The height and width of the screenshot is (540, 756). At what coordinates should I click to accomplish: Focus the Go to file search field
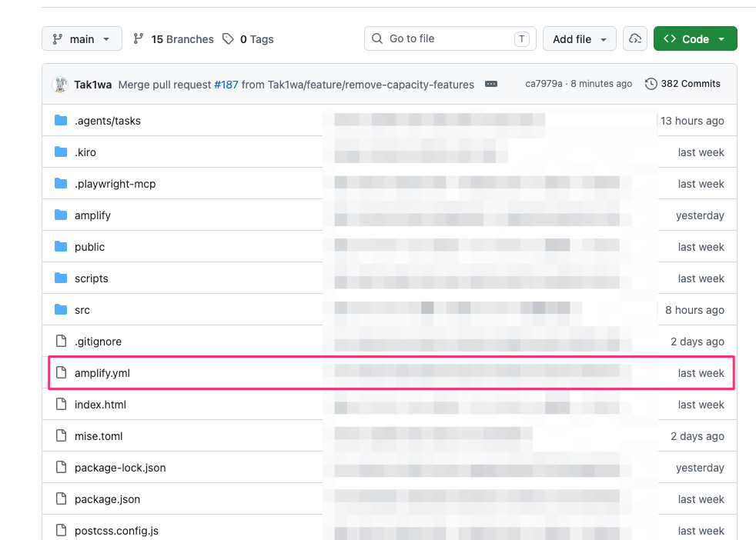pyautogui.click(x=450, y=38)
